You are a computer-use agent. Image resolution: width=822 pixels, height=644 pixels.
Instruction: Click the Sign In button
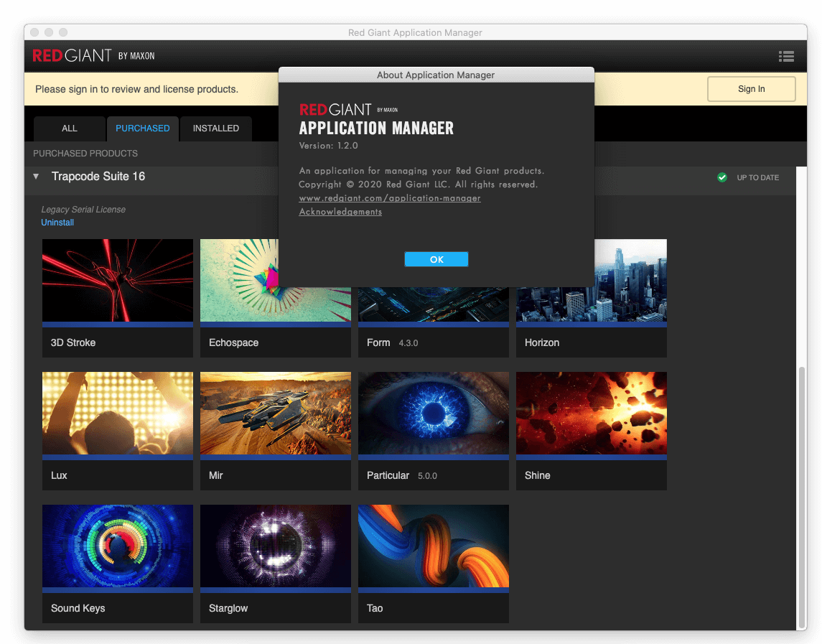coord(751,88)
